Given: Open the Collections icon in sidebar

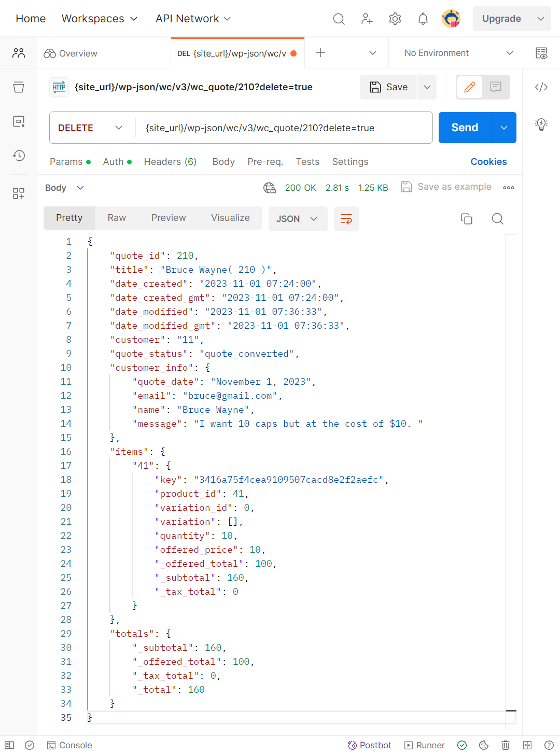Looking at the screenshot, I should [x=19, y=87].
